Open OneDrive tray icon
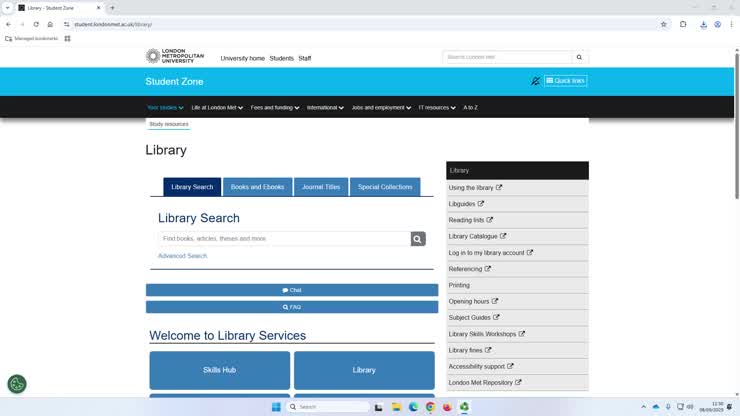The width and height of the screenshot is (740, 416). point(656,407)
